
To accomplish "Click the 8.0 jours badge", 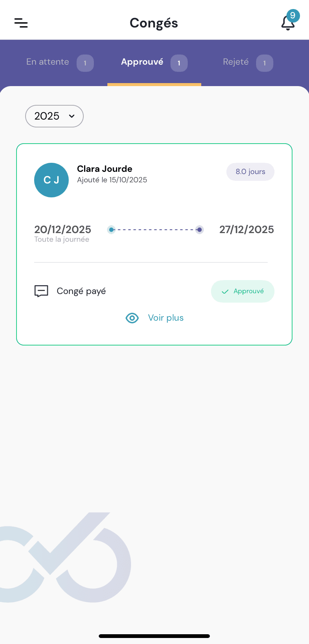I will pos(250,172).
